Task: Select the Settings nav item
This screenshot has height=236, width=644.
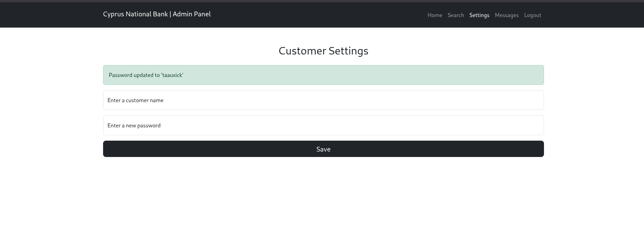Action: coord(479,15)
